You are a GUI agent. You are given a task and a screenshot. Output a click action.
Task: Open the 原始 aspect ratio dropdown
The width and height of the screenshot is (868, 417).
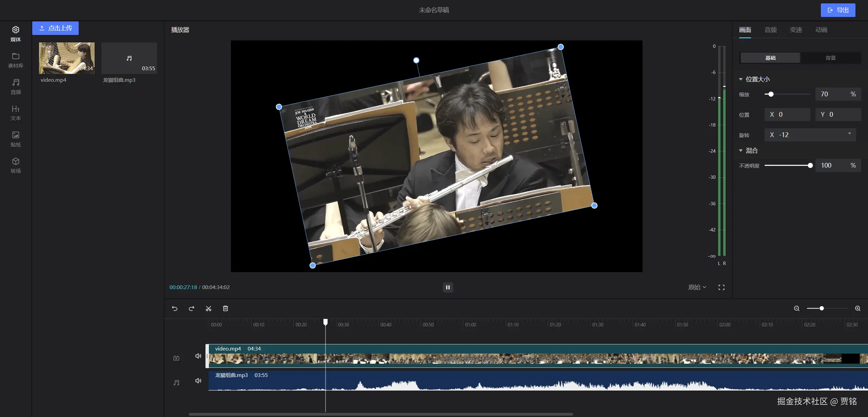[x=697, y=287]
